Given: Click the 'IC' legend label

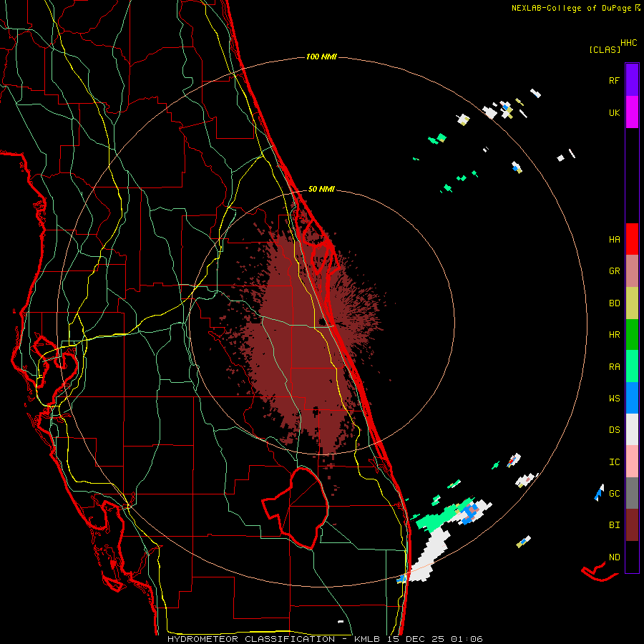Looking at the screenshot, I should click(x=615, y=462).
